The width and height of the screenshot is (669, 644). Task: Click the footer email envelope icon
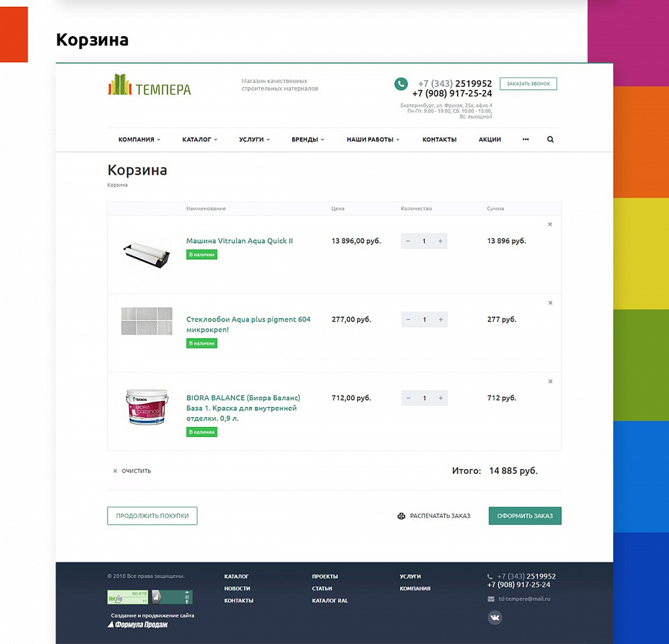coord(491,599)
